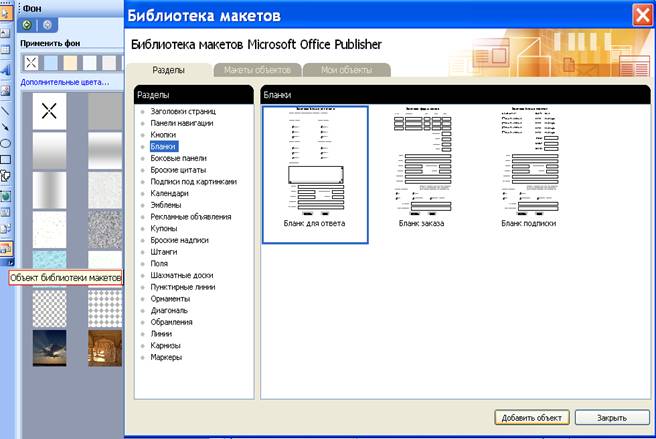
Task: Close the Библиотека макетов dialog
Action: tap(642, 15)
